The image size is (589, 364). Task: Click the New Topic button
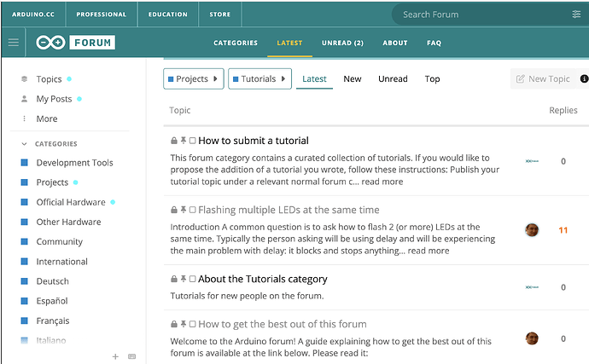tap(543, 78)
